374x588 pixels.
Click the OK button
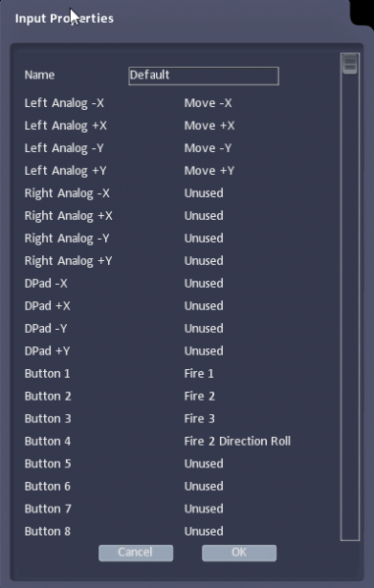tap(239, 553)
